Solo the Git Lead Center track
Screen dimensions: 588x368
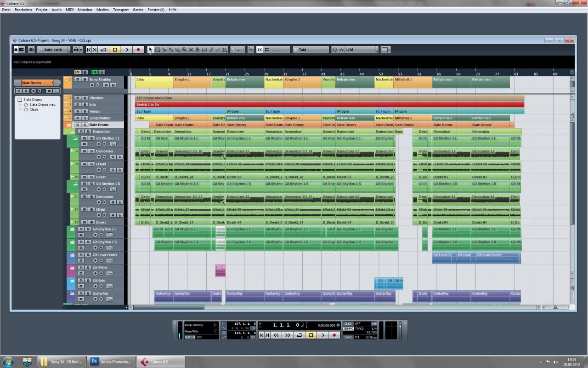88,255
